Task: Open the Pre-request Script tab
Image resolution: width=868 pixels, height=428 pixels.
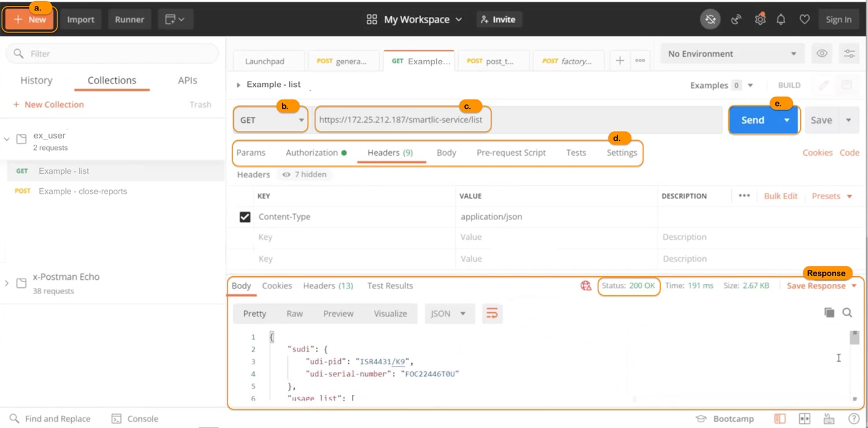Action: tap(511, 153)
